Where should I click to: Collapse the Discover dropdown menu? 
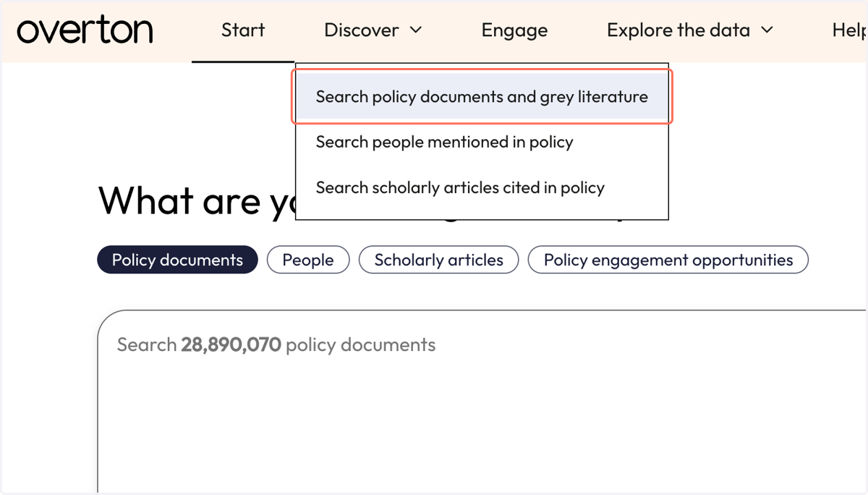(x=373, y=30)
